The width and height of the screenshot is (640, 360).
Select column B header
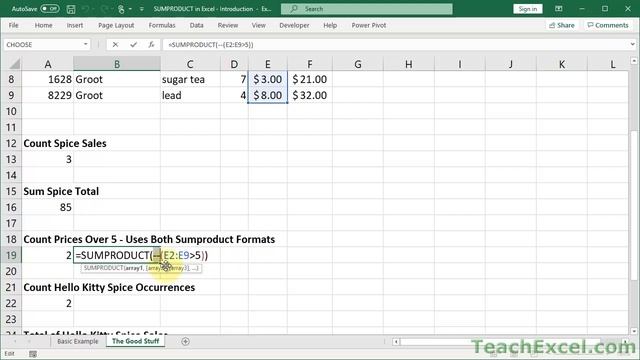click(117, 64)
